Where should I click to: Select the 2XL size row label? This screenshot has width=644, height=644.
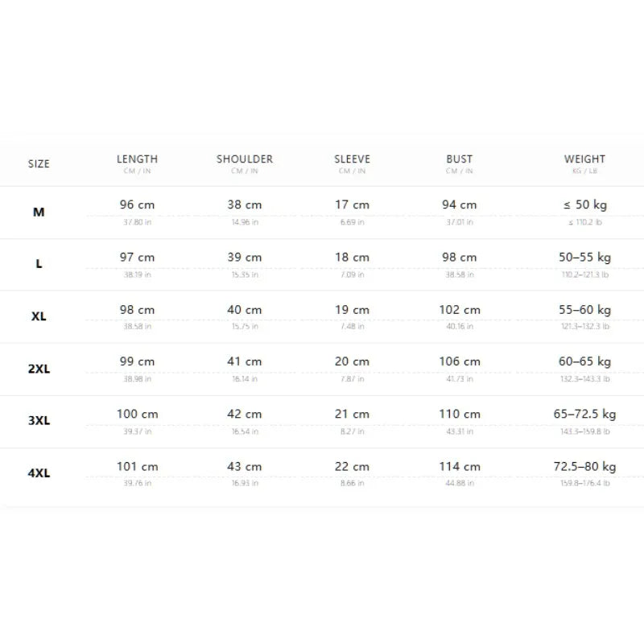(x=39, y=369)
